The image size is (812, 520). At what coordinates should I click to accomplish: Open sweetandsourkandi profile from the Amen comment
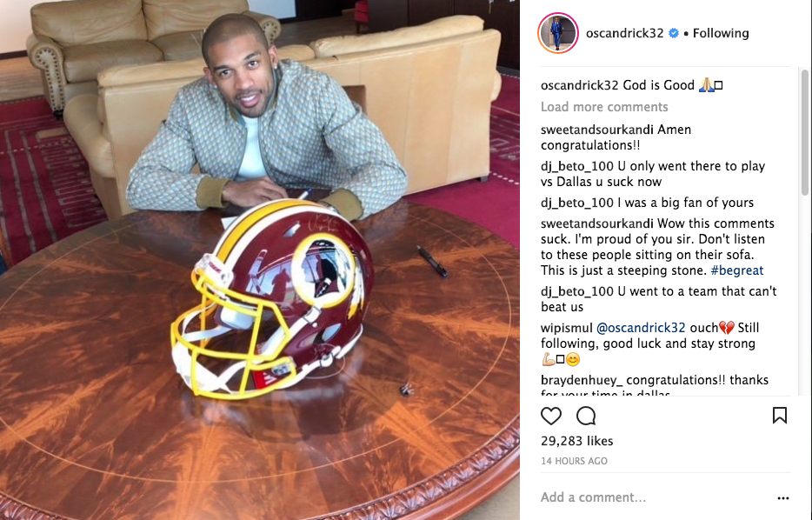[x=597, y=130]
